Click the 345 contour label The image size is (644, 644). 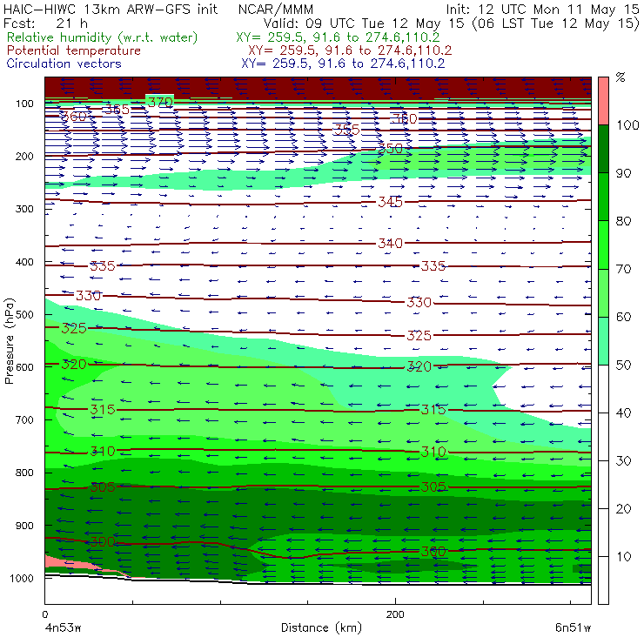point(390,202)
